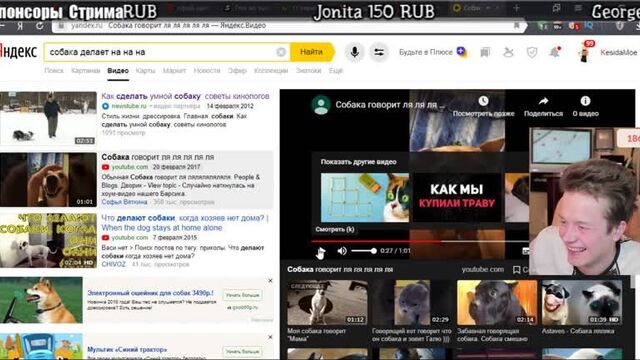Screen dimensions: 640x360
Task: Click browser address bar
Action: point(288,26)
